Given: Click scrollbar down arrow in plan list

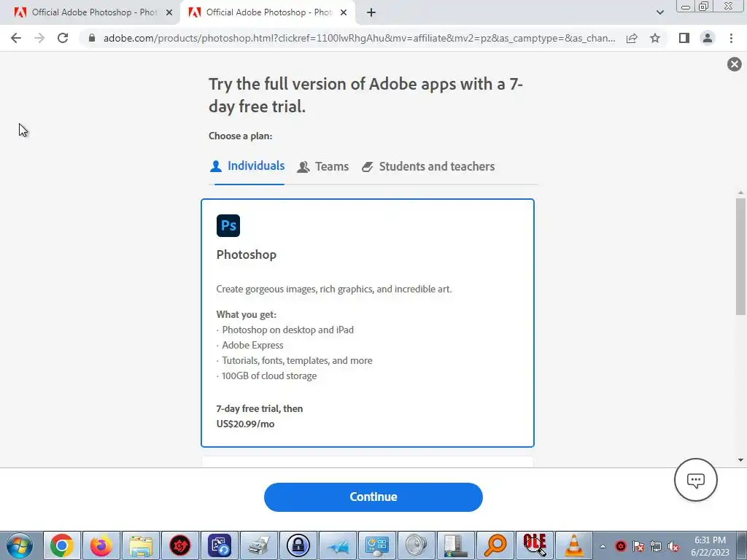Looking at the screenshot, I should pos(740,460).
